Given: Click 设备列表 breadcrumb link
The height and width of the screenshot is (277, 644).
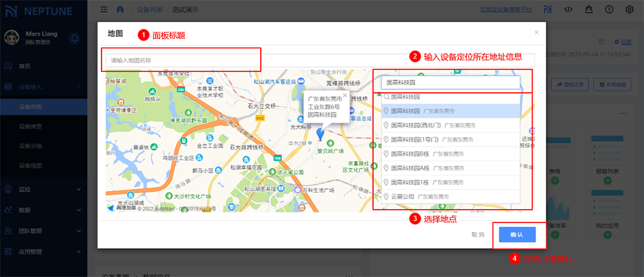Looking at the screenshot, I should point(149,9).
